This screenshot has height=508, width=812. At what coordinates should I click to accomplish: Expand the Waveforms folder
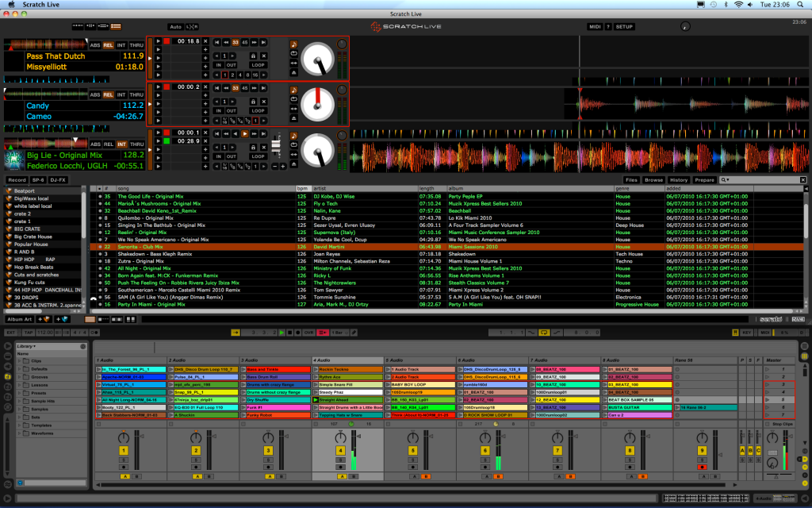20,433
